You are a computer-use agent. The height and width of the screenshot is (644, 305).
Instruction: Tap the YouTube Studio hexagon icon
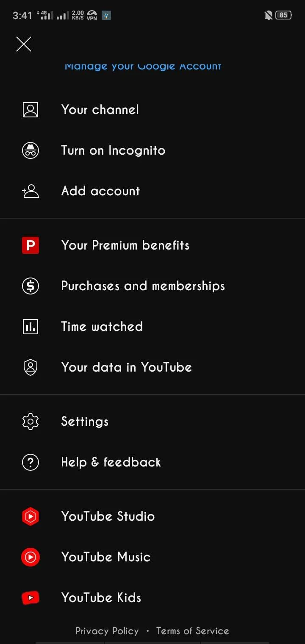[30, 516]
